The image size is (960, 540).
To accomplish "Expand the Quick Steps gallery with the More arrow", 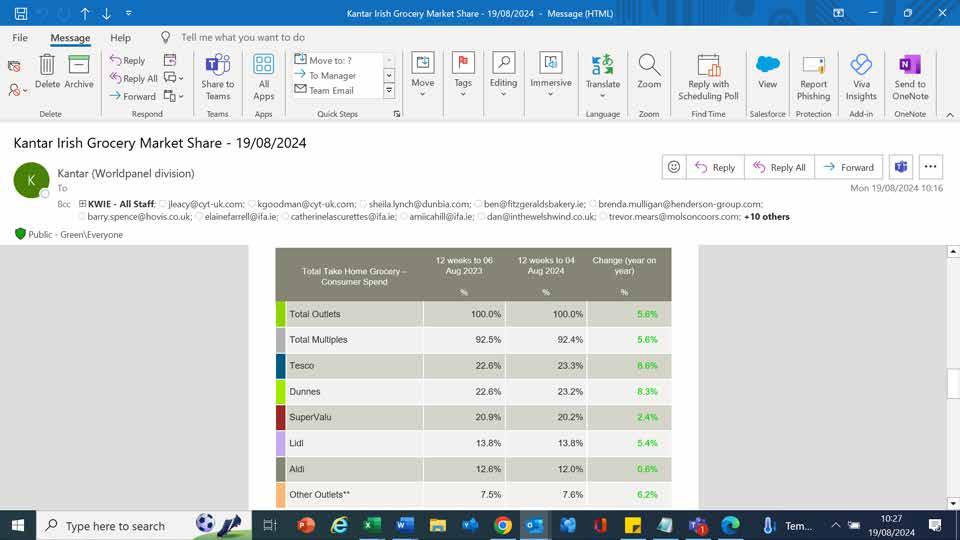I will pos(389,91).
